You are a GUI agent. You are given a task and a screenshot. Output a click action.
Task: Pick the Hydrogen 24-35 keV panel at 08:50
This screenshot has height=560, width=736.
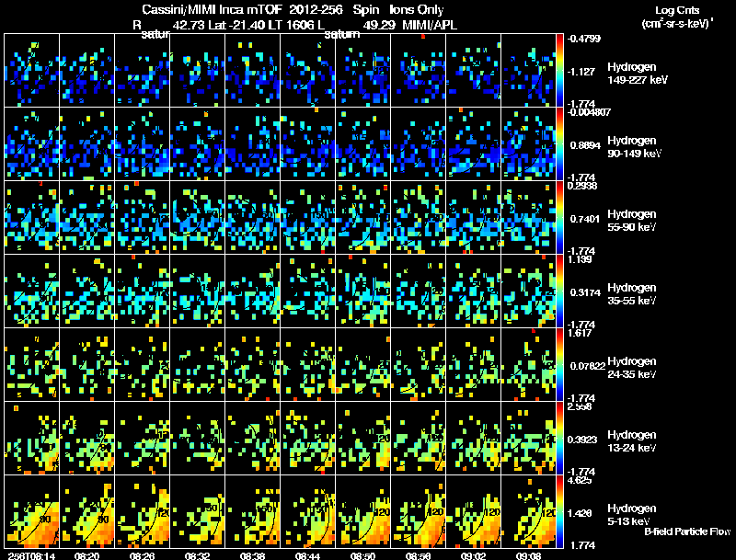pyautogui.click(x=362, y=365)
